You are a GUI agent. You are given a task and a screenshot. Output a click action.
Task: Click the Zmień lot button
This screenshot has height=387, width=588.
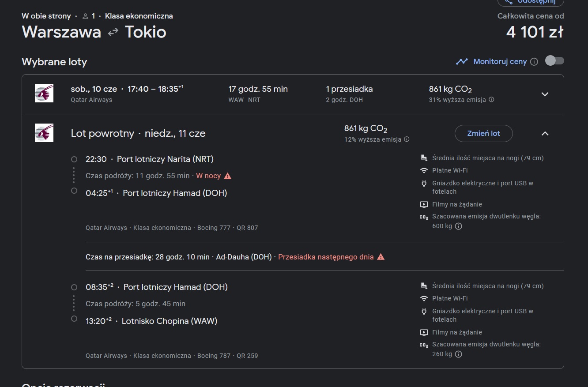(x=484, y=133)
